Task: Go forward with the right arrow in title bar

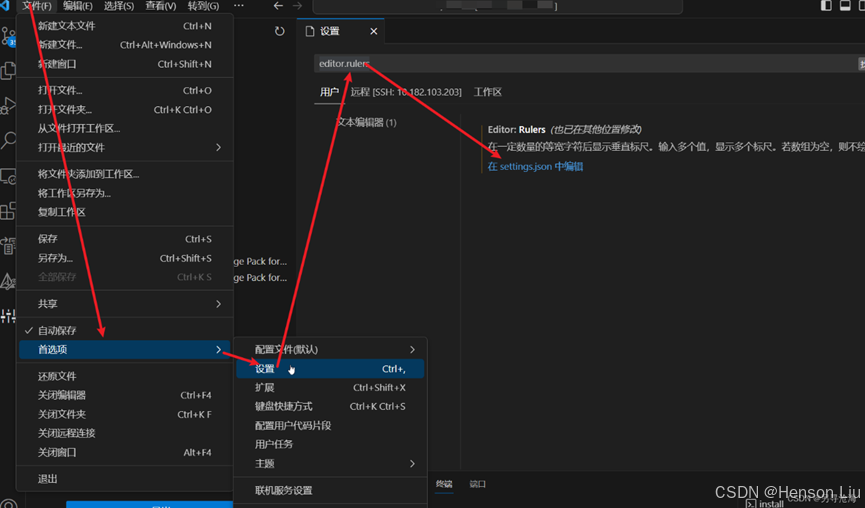Action: [297, 6]
